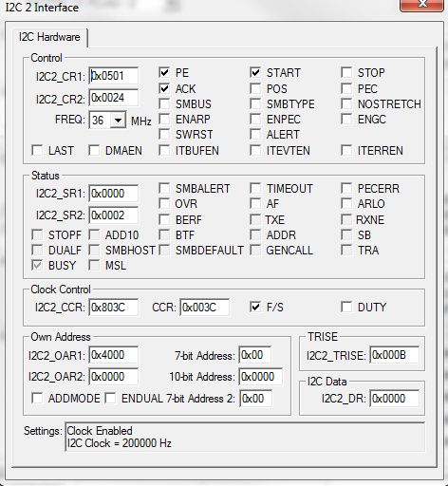Check the ITBUFEN interrupt option
The image size is (448, 486).
pos(164,150)
